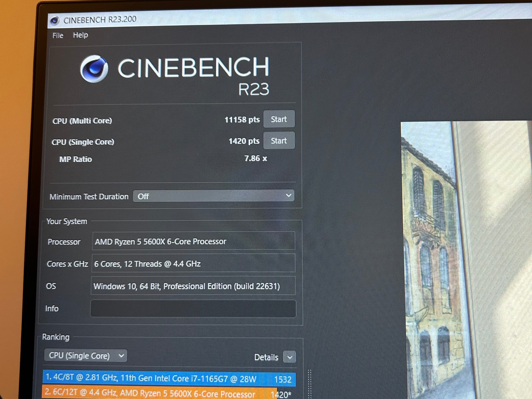Start the CPU Multi Core test
Screen dimensions: 532x399
tap(279, 119)
